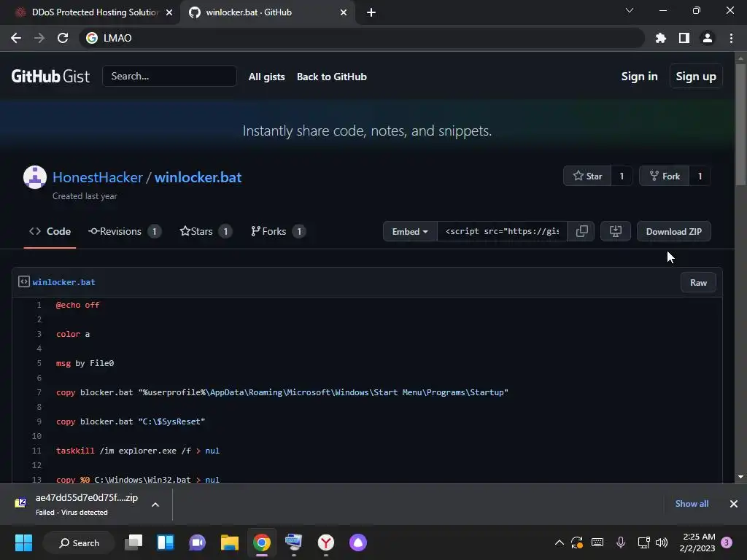View the Raw file
The width and height of the screenshot is (747, 560).
click(698, 283)
